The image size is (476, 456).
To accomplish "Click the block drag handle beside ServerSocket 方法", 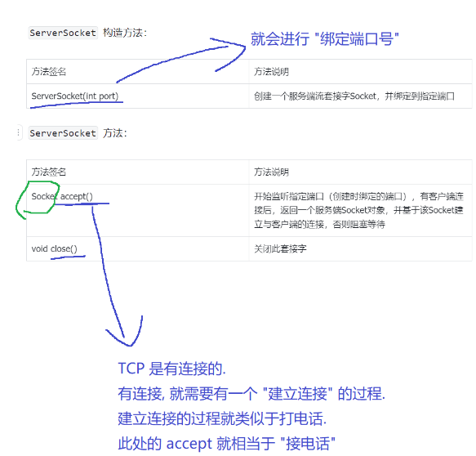I will tap(19, 132).
